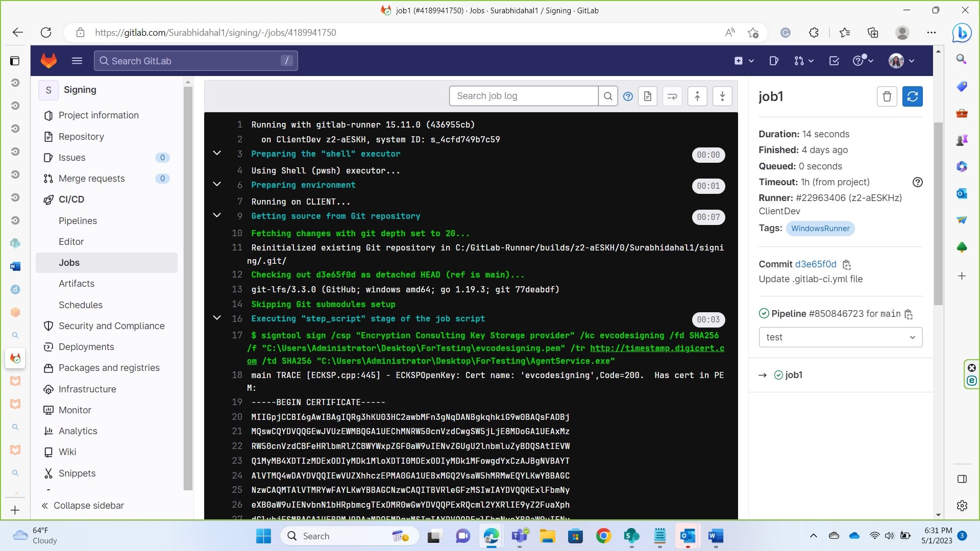The image size is (980, 551).
Task: Click the scroll to top log icon
Action: [x=697, y=96]
